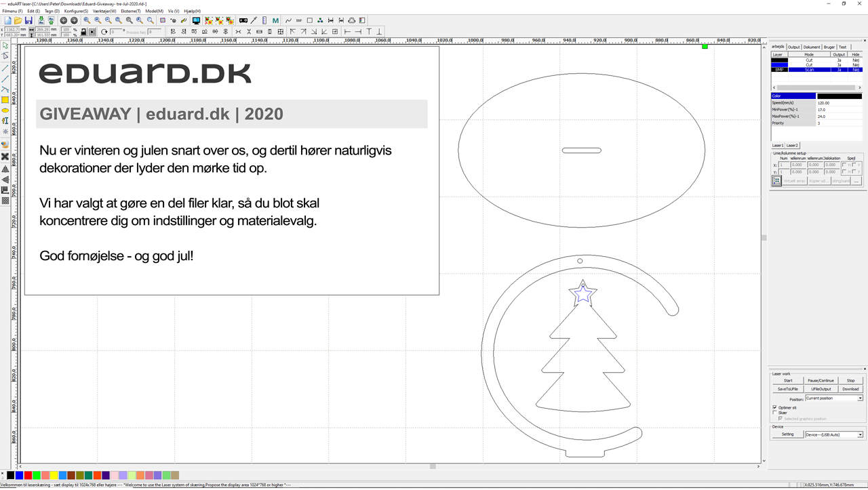The image size is (868, 490).
Task: Select the Text tool in left toolbar
Action: click(x=5, y=121)
